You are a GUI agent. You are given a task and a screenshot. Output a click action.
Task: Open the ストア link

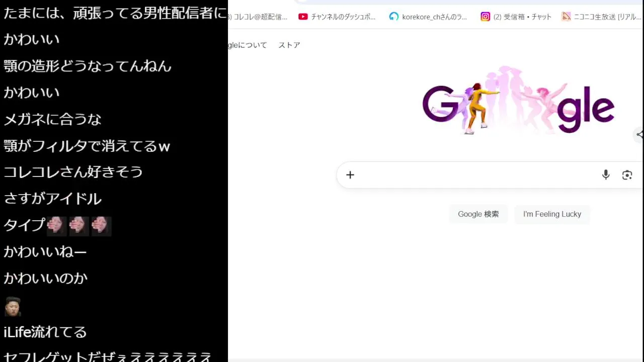click(289, 45)
